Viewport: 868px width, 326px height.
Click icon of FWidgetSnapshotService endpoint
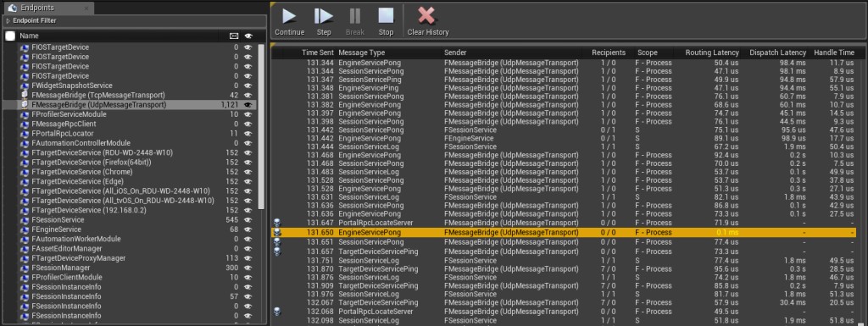point(25,86)
